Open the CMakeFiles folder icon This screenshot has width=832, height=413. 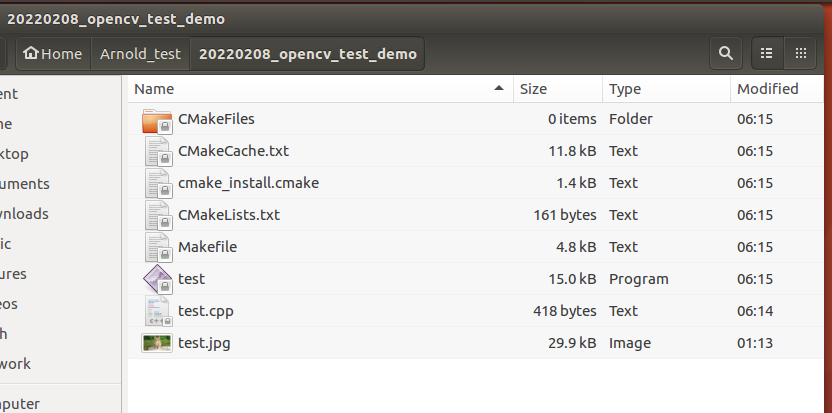point(157,120)
